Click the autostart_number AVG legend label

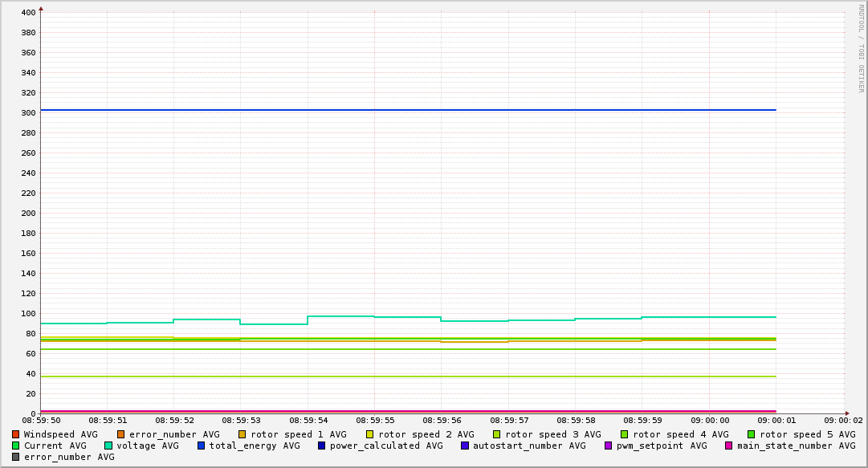529,446
